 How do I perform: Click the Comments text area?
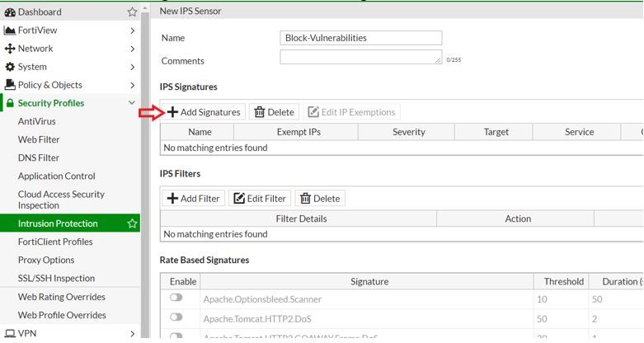pyautogui.click(x=360, y=57)
